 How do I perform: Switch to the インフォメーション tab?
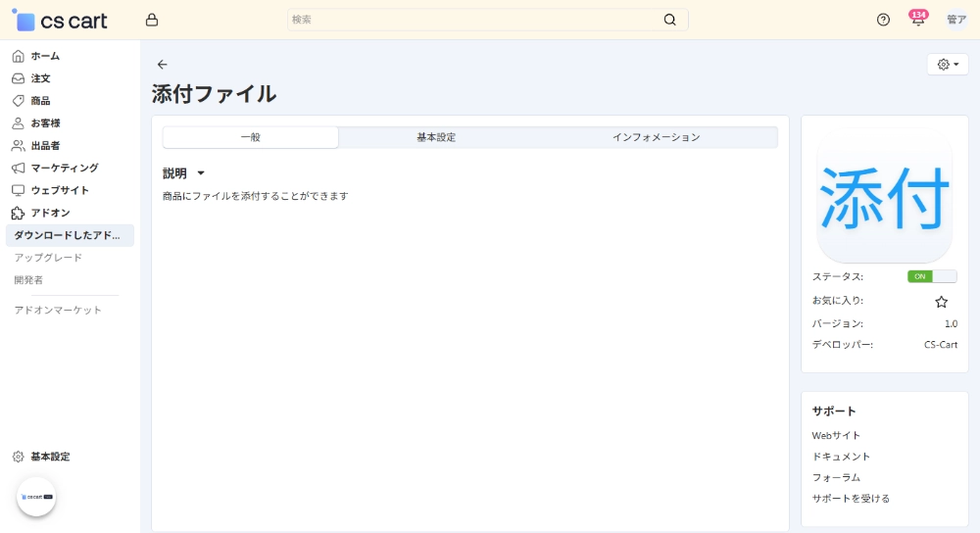pyautogui.click(x=656, y=137)
